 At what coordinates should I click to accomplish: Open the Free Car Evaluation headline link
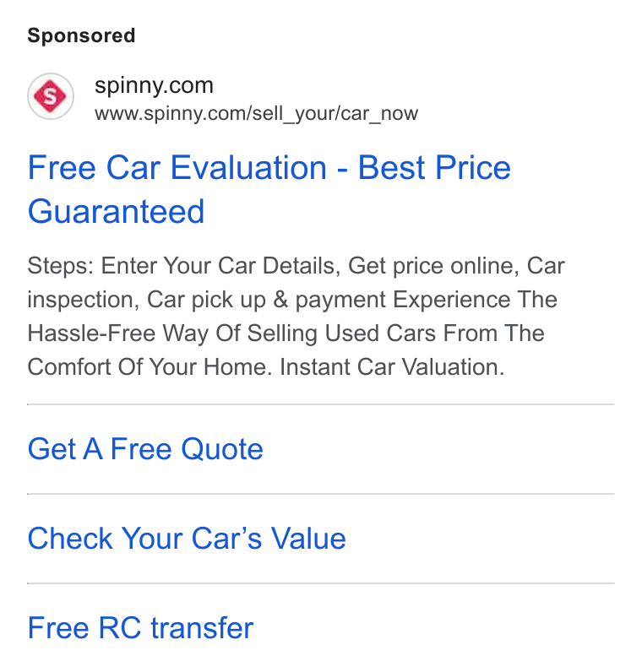click(x=269, y=189)
